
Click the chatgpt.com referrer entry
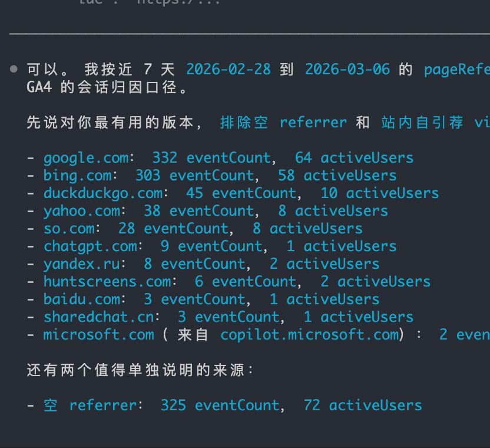pyautogui.click(x=90, y=246)
